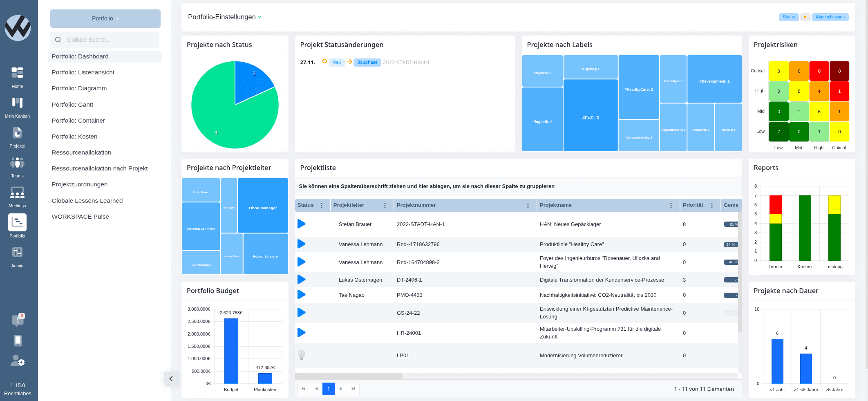Open user settings icon with gear
Screen dimensions: 868x401
pos(18,361)
